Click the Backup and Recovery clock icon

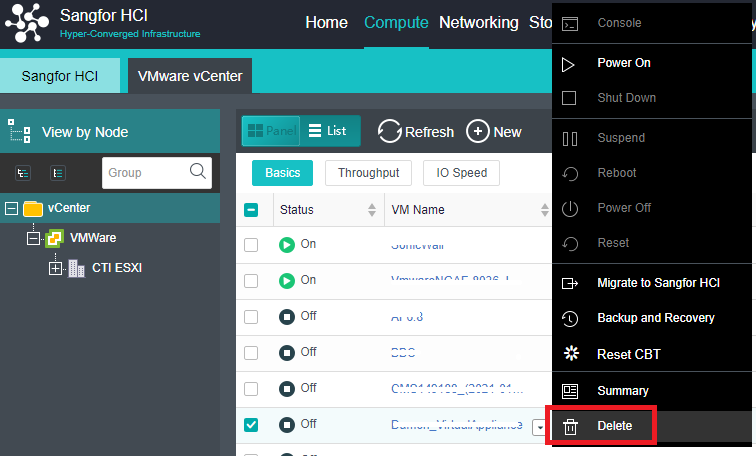(570, 319)
